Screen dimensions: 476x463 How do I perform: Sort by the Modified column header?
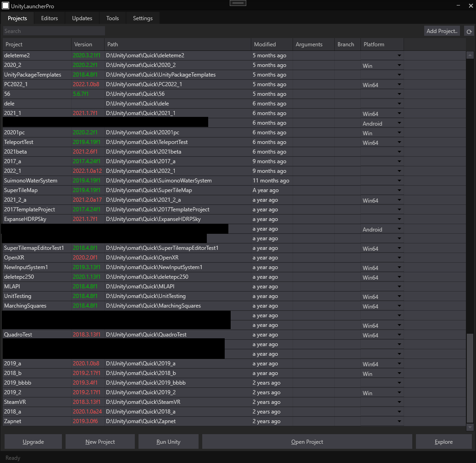coord(271,44)
